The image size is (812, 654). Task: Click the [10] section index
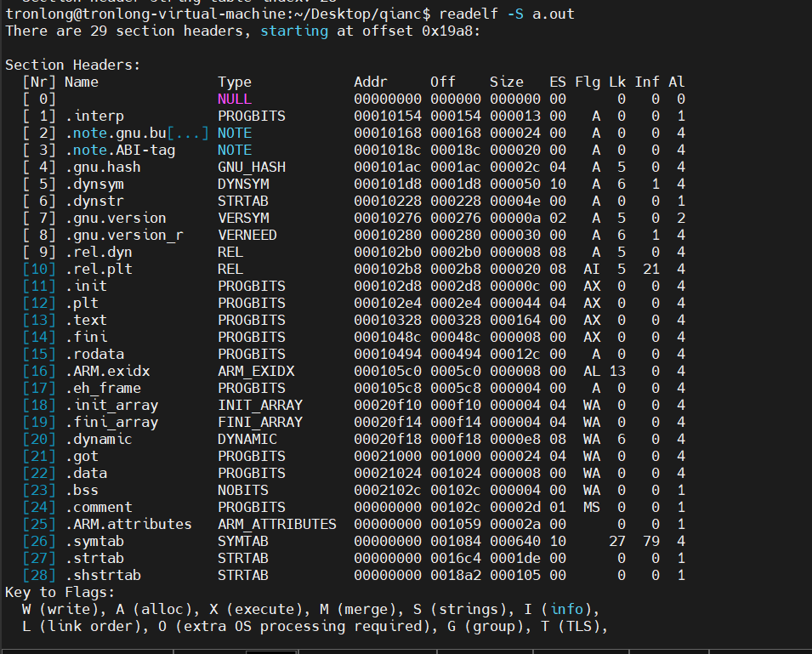[x=39, y=270]
